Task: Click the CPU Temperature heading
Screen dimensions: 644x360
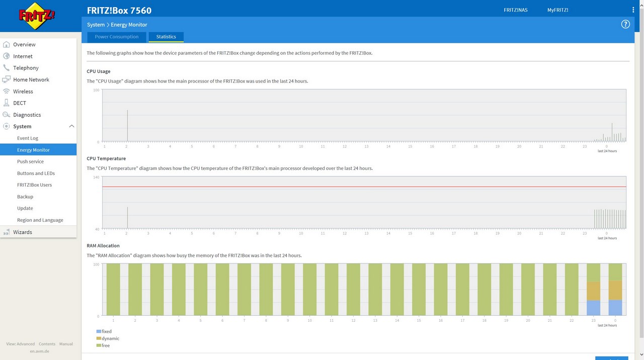Action: [x=106, y=158]
